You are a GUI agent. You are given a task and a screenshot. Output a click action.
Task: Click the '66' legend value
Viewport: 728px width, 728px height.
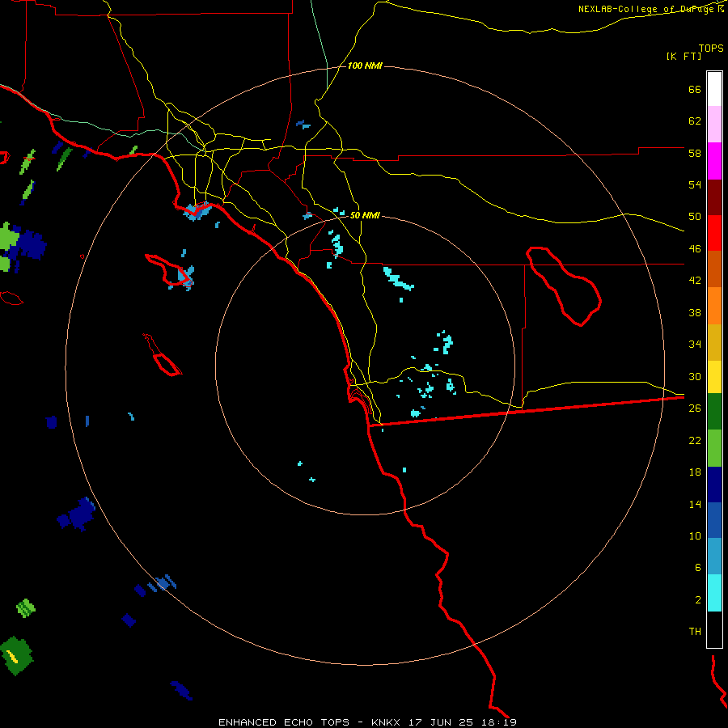click(x=695, y=90)
